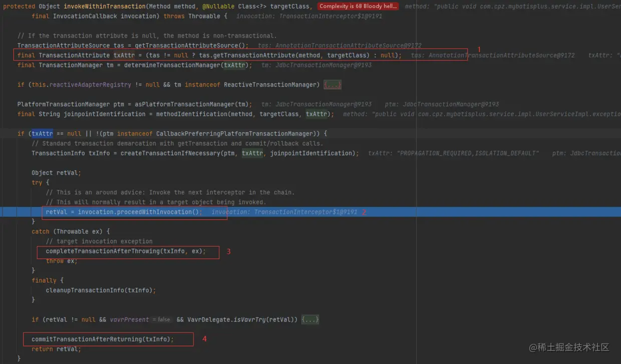Click comment 'target invocation exception'
The height and width of the screenshot is (364, 621).
tap(99, 241)
